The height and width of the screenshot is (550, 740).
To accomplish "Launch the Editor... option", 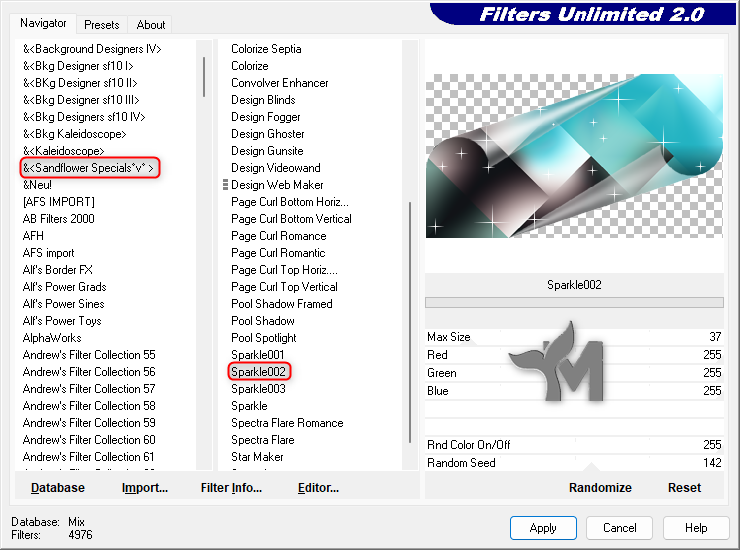I will [318, 488].
